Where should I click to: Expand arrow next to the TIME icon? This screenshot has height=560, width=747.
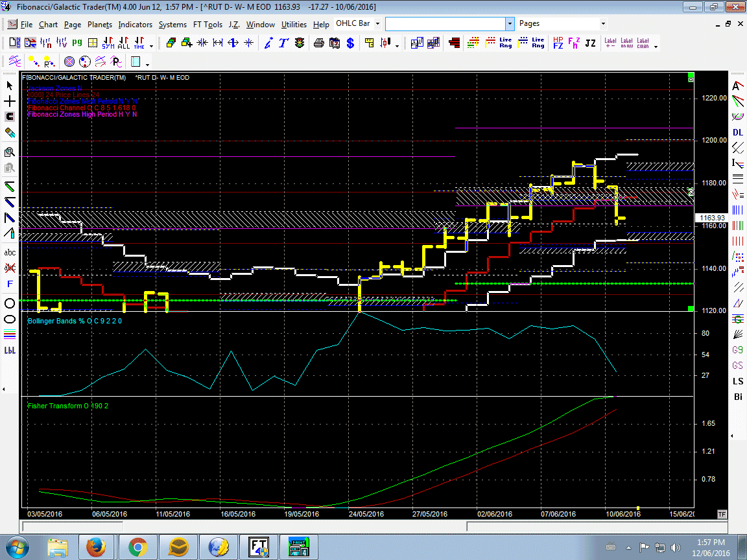[151, 46]
